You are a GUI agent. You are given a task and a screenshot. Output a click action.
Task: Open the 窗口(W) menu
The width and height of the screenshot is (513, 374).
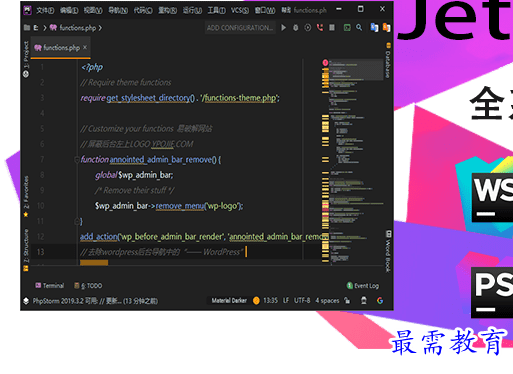point(265,11)
